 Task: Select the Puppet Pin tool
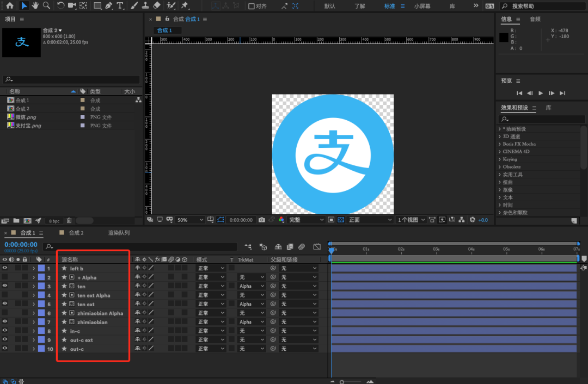pyautogui.click(x=185, y=5)
